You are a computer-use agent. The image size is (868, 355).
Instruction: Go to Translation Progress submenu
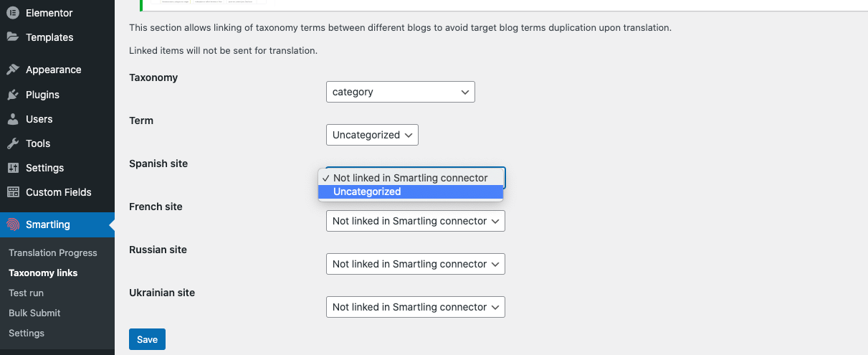click(x=53, y=252)
